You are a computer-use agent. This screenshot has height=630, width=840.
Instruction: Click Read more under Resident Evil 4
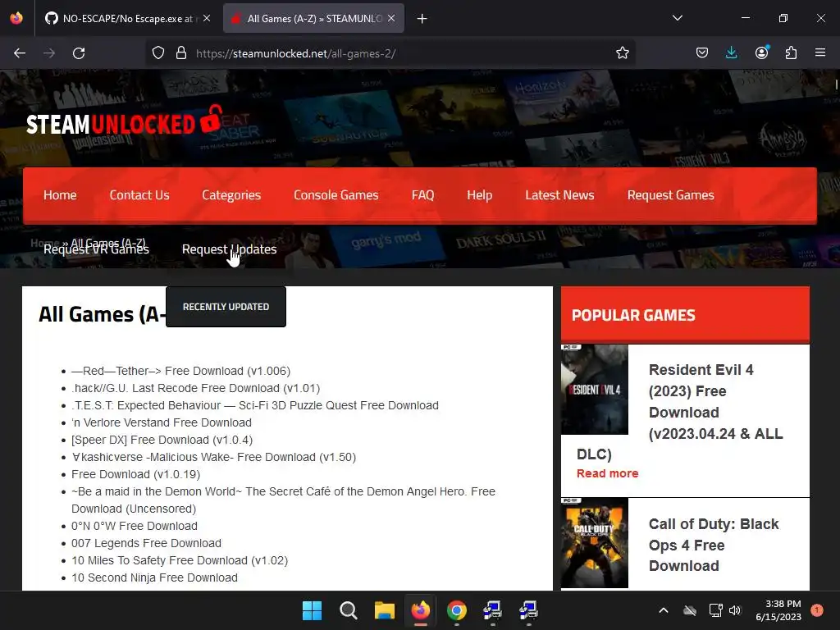coord(608,473)
